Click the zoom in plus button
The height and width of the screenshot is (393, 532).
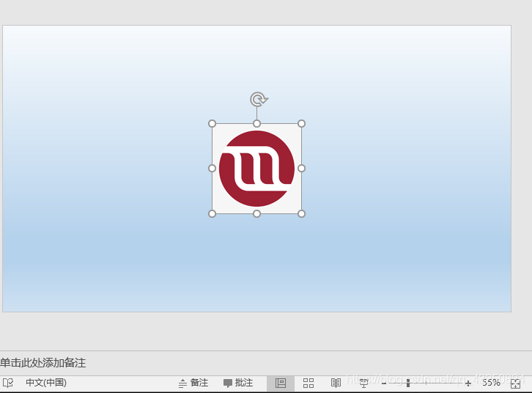click(468, 383)
